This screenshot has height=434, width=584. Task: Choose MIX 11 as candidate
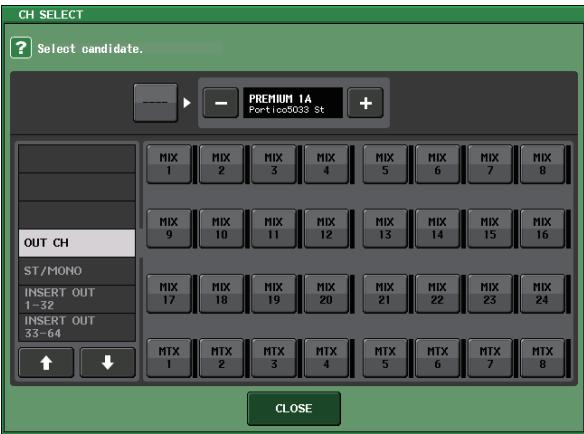[274, 229]
